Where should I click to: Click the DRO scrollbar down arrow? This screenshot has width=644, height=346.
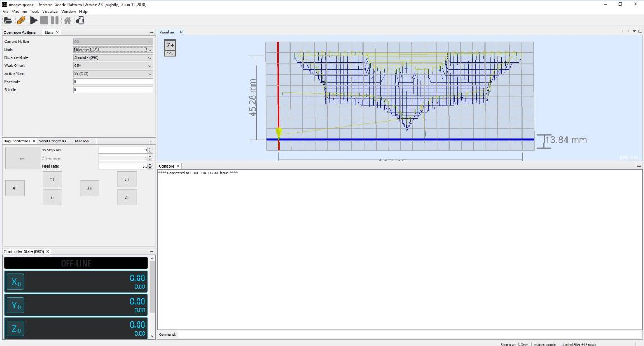152,336
